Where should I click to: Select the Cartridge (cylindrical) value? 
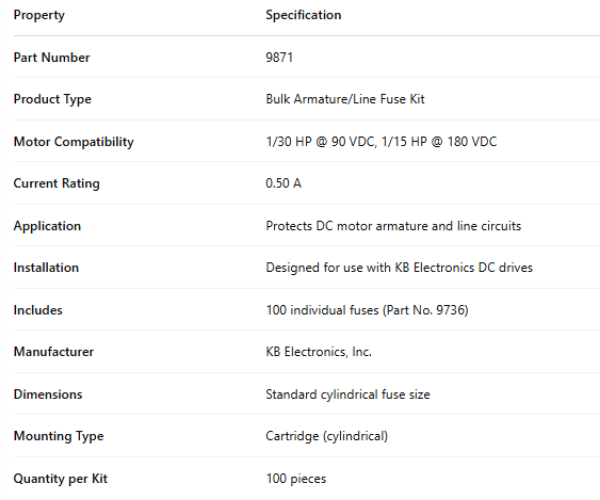(327, 436)
